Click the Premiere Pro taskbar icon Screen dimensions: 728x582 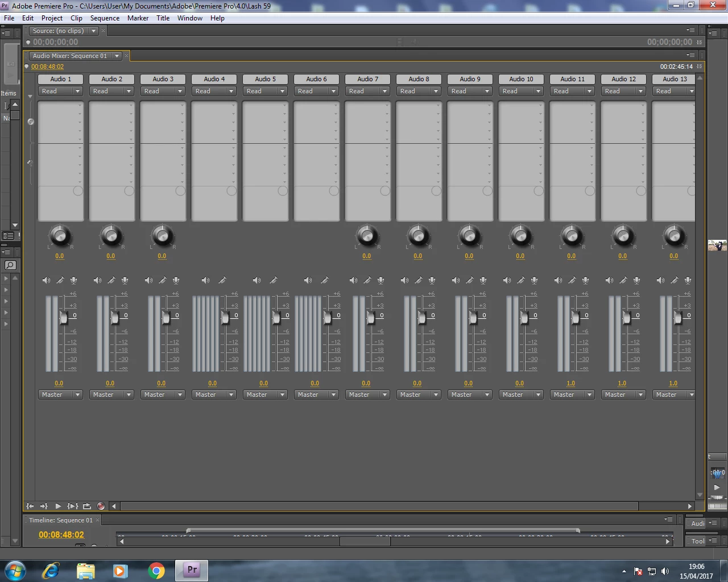pyautogui.click(x=192, y=570)
